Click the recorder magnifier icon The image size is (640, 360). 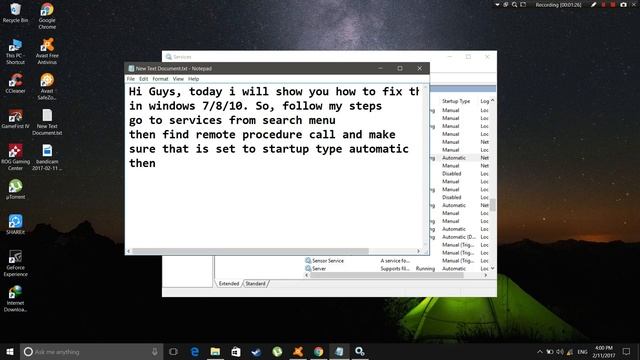click(x=515, y=5)
